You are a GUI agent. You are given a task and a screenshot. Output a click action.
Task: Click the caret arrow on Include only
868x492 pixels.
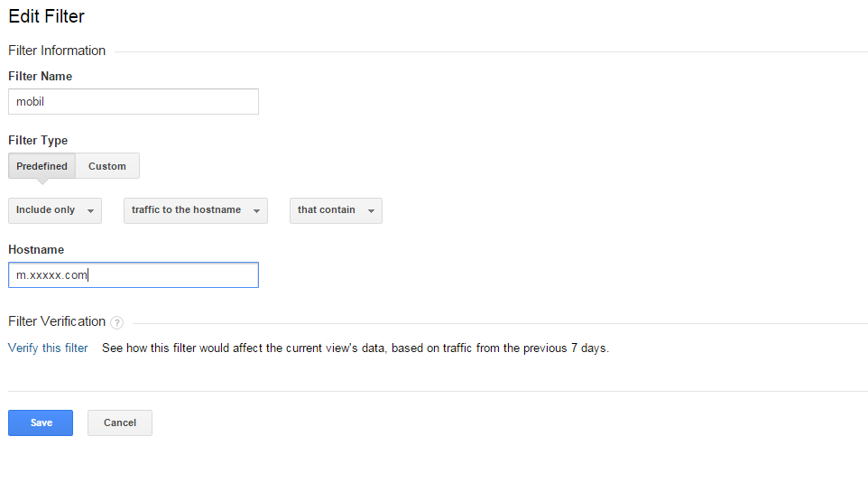click(x=90, y=210)
